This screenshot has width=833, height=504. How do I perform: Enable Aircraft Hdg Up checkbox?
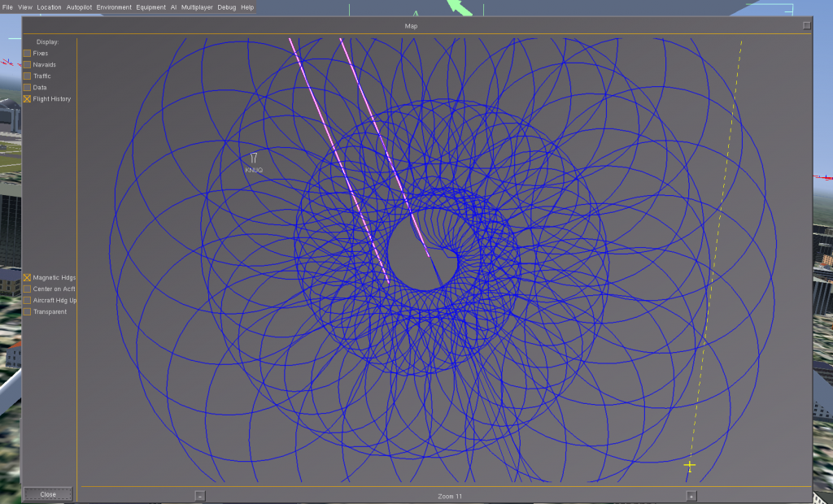coord(27,301)
